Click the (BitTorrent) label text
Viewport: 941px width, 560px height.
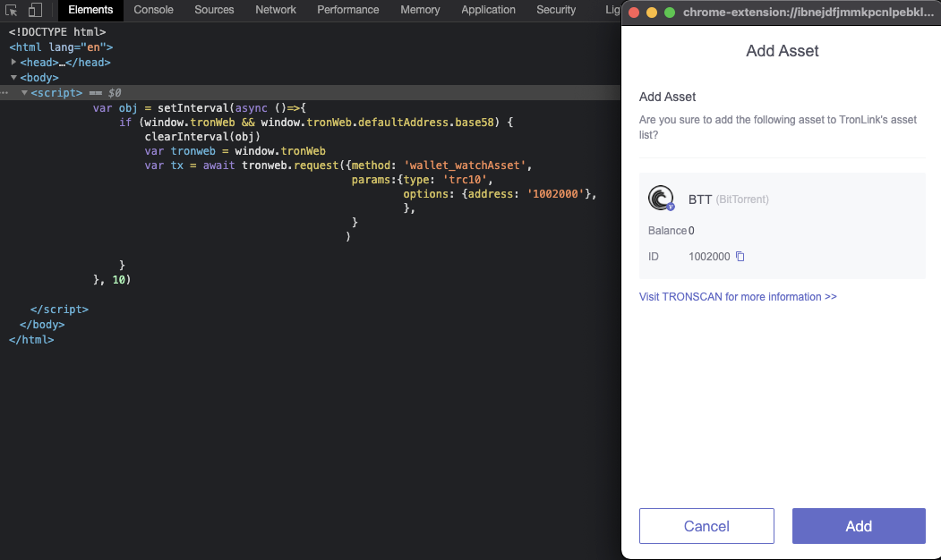click(x=742, y=199)
